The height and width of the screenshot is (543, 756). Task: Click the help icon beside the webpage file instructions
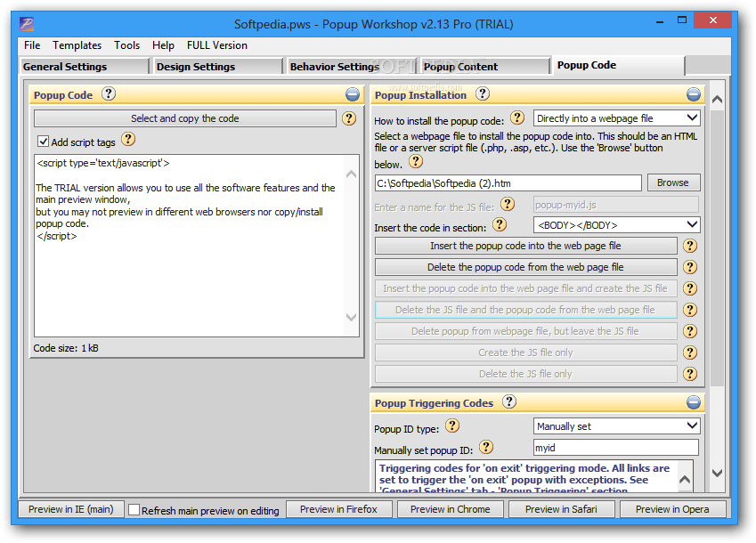coord(415,161)
